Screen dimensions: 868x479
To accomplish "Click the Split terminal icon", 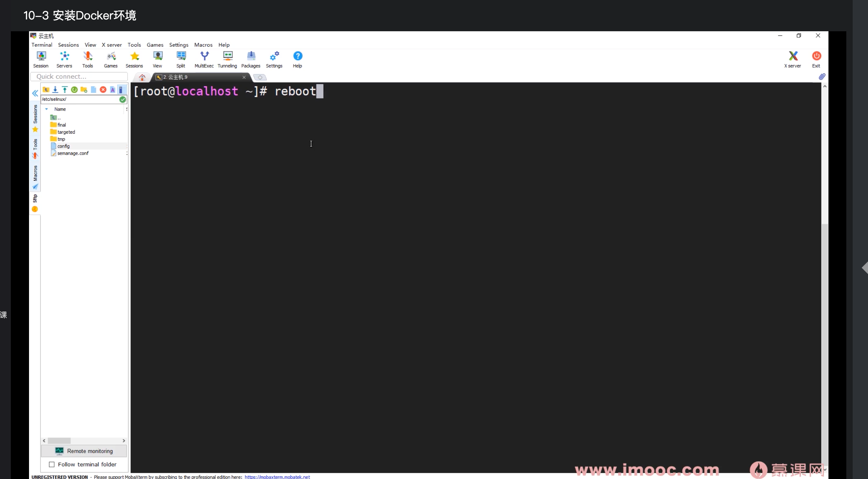I will point(181,59).
